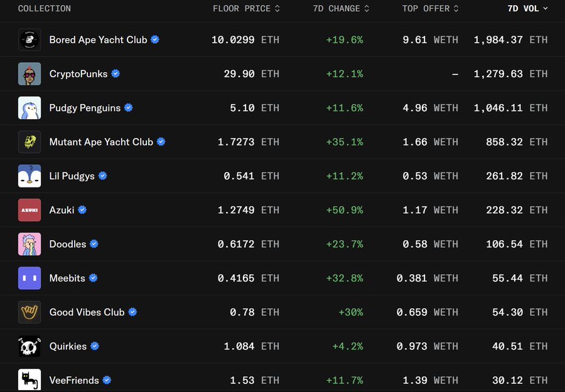Select the 0.381 WETH top offer
The width and height of the screenshot is (565, 392).
tap(428, 278)
